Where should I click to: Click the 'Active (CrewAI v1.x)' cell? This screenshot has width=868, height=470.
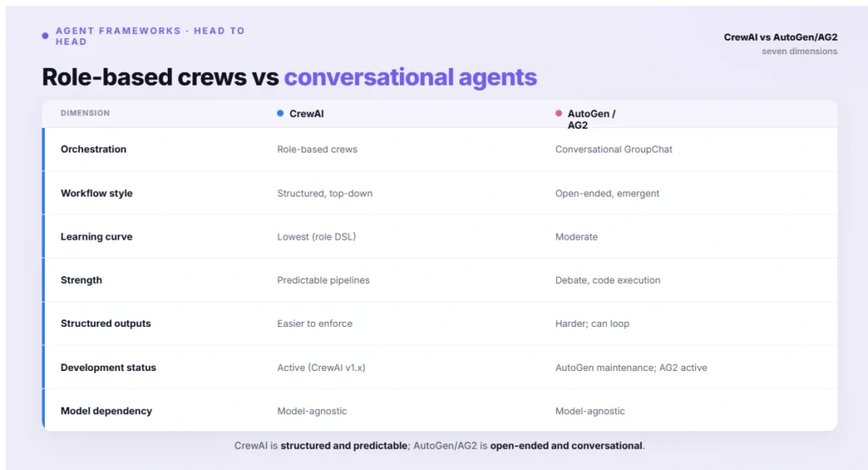click(x=321, y=368)
